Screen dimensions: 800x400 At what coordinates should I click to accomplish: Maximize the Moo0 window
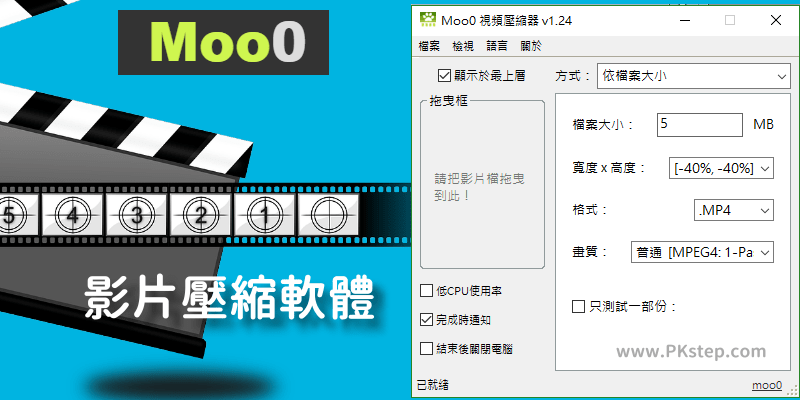730,20
